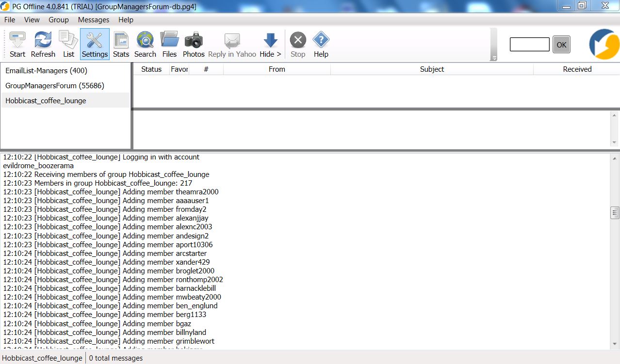
Task: Sort by the # column header
Action: point(206,69)
